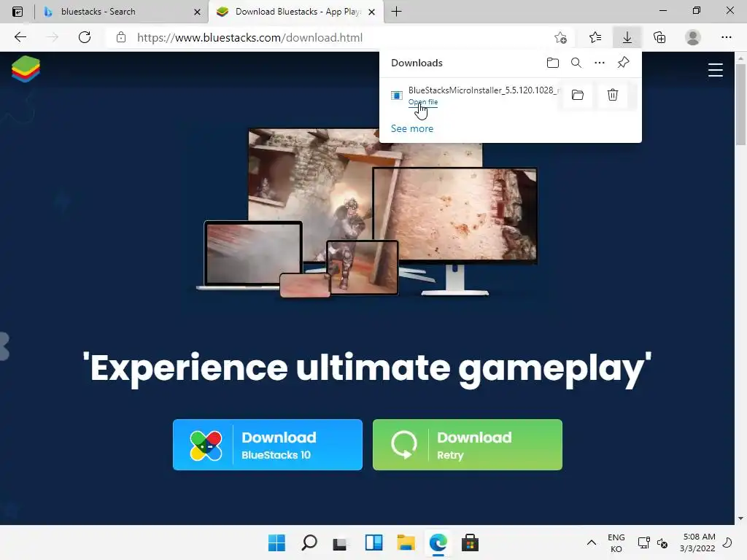Open the downloads folder from panel header
Image resolution: width=747 pixels, height=560 pixels.
(553, 63)
